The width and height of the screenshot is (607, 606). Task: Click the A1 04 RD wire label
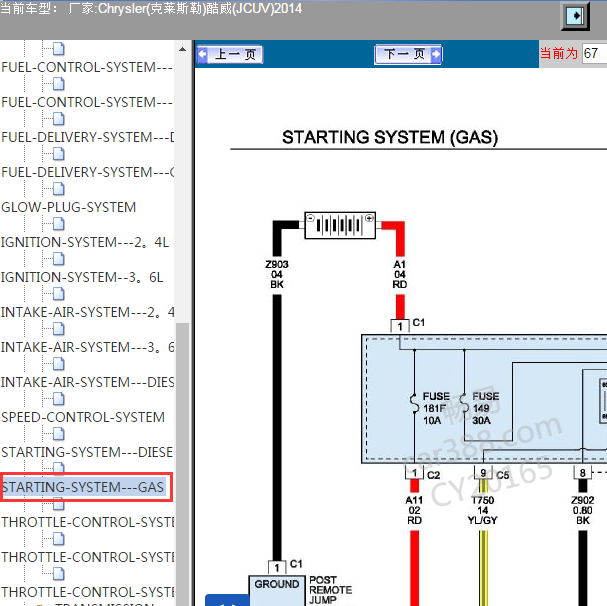tap(400, 274)
